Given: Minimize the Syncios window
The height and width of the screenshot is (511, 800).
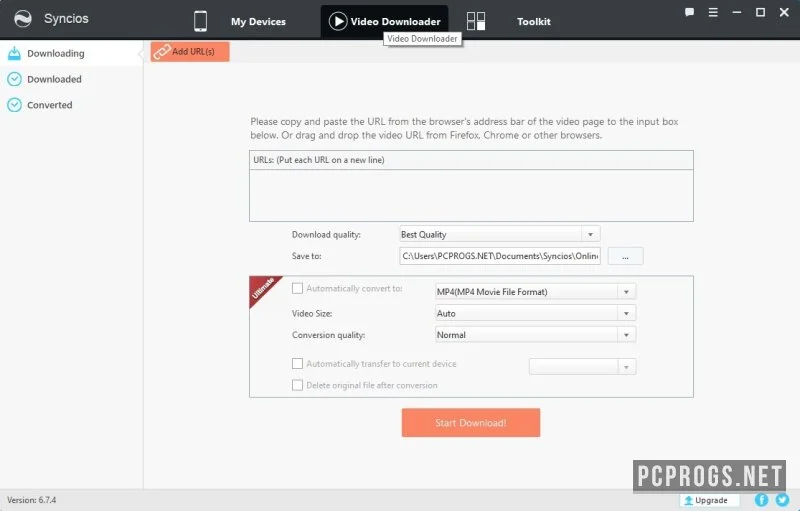Looking at the screenshot, I should click(737, 12).
